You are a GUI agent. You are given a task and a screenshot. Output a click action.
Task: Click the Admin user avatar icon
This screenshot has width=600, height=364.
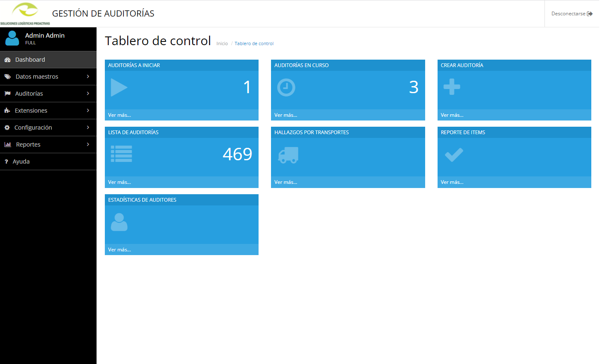(12, 39)
